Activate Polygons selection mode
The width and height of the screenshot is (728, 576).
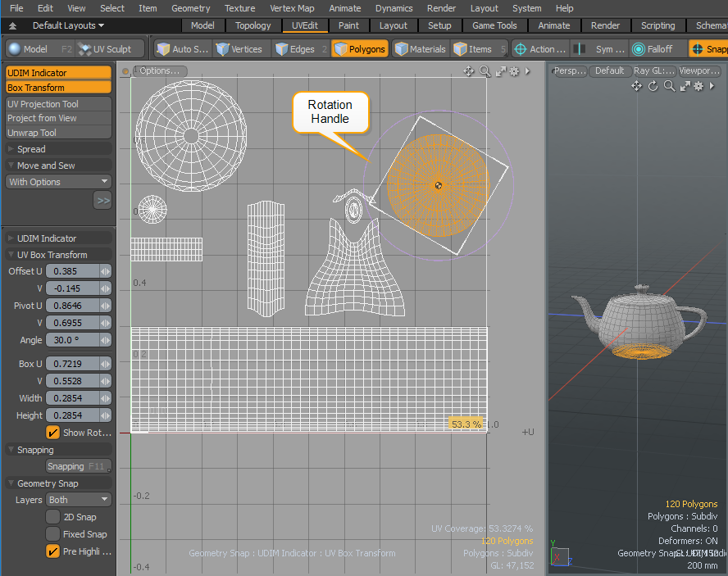pyautogui.click(x=359, y=49)
